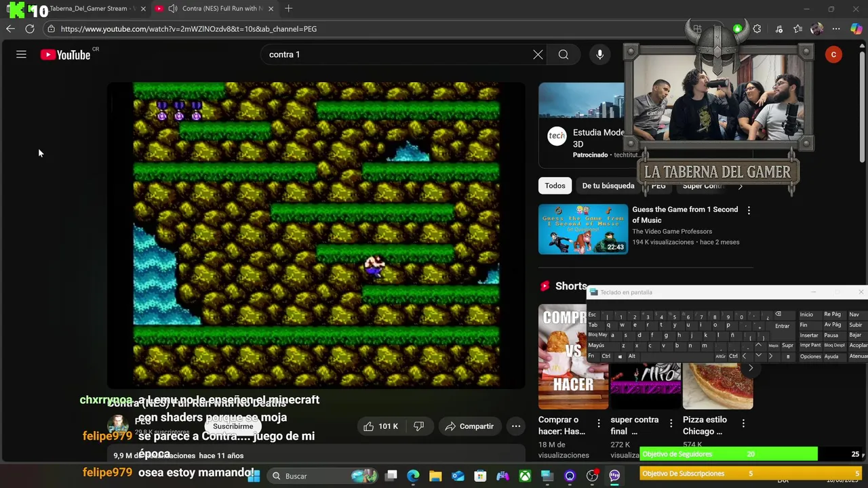Open Xbox app from taskbar
868x488 pixels.
coord(525,476)
